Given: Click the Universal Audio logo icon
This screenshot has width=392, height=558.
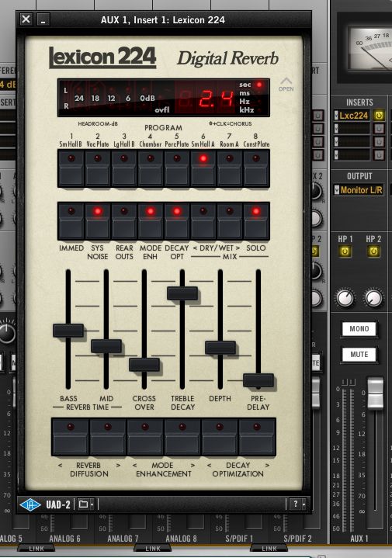Looking at the screenshot, I should (x=30, y=504).
